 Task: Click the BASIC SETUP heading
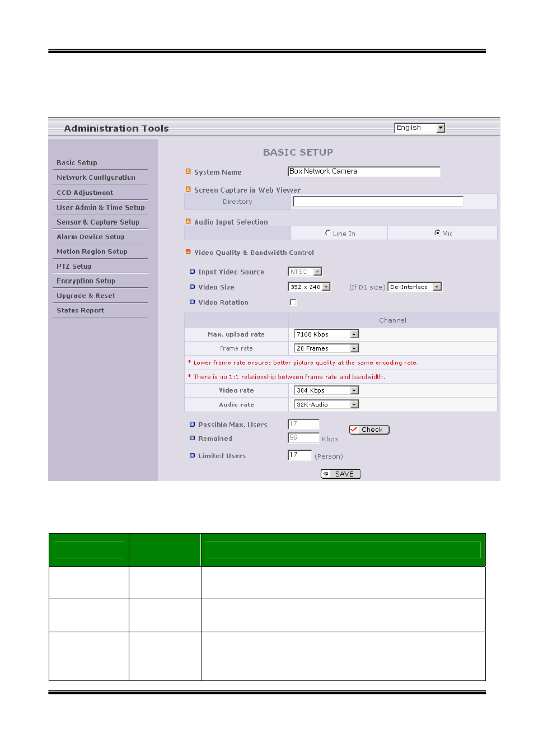298,152
